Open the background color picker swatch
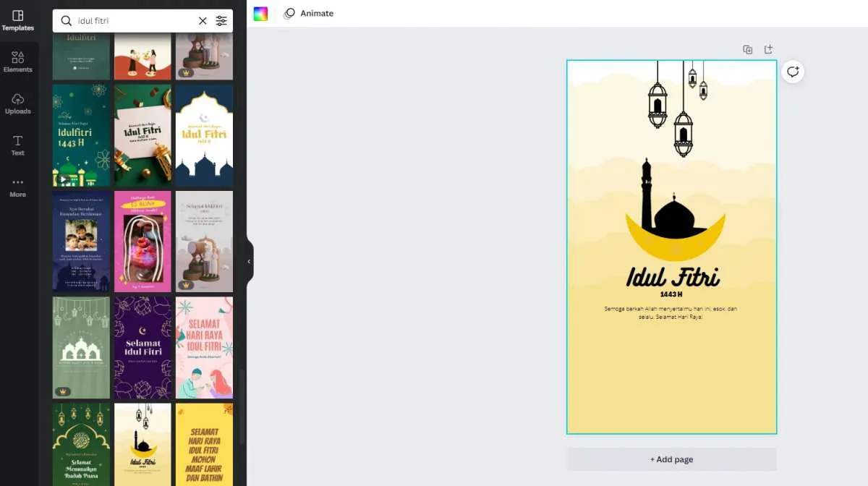This screenshot has width=868, height=486. click(260, 14)
